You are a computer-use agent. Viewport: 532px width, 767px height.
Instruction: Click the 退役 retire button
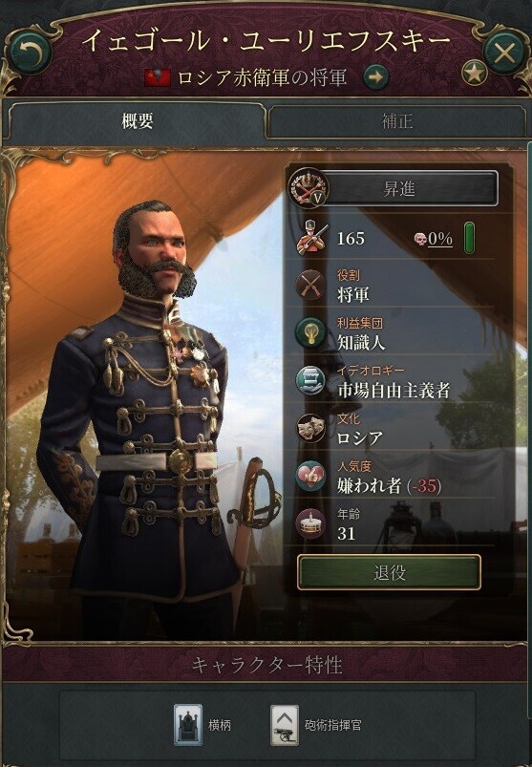pyautogui.click(x=390, y=572)
